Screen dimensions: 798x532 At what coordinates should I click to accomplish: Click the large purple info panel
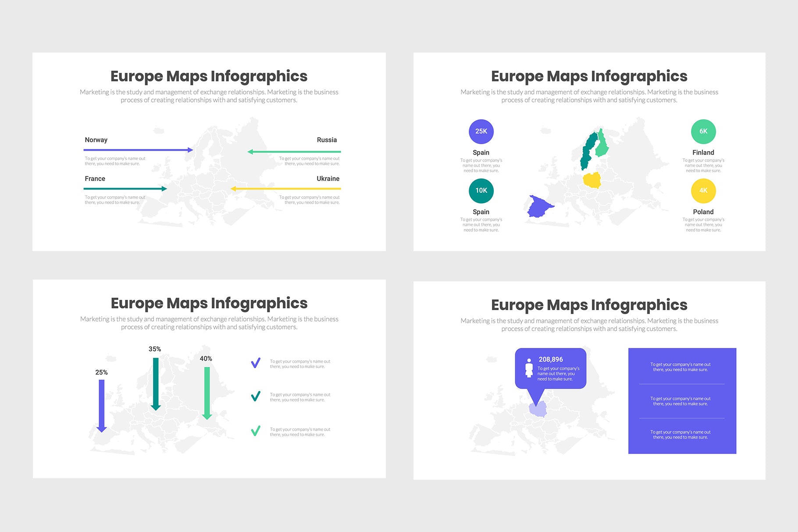pyautogui.click(x=682, y=400)
